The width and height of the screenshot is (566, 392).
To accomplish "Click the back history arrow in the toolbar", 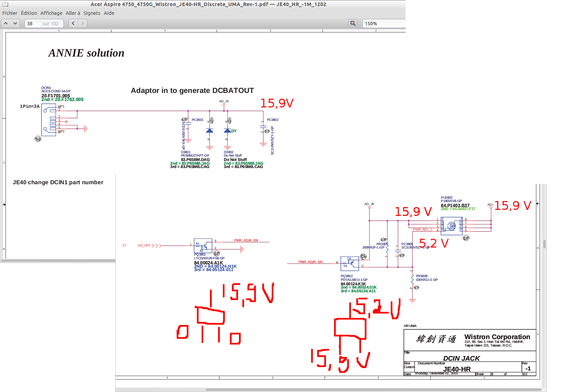I will click(73, 23).
